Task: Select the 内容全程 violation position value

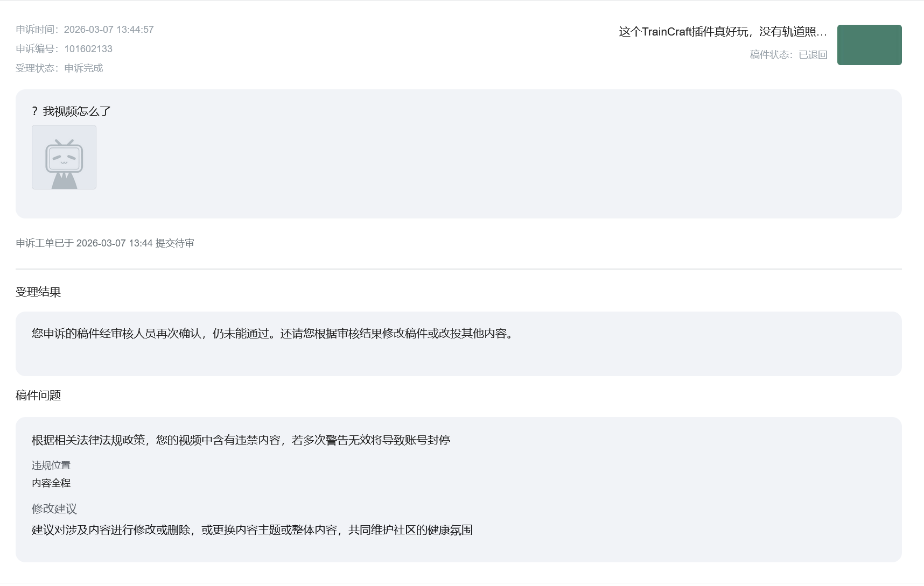Action: (51, 483)
